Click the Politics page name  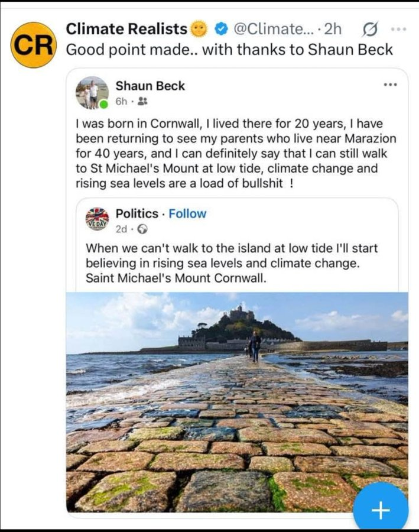(137, 213)
